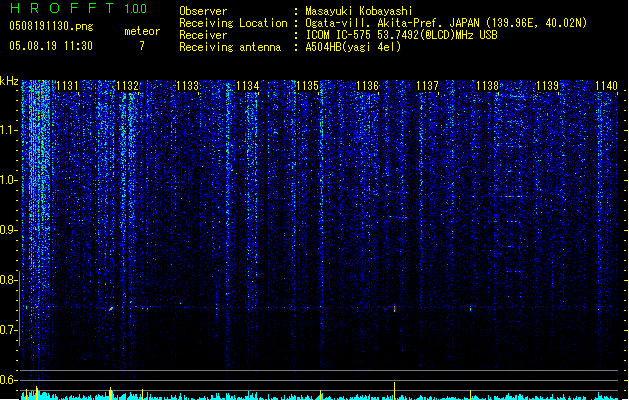Click the meteor count value 7
Image resolution: width=629 pixels, height=400 pixels.
(x=142, y=46)
